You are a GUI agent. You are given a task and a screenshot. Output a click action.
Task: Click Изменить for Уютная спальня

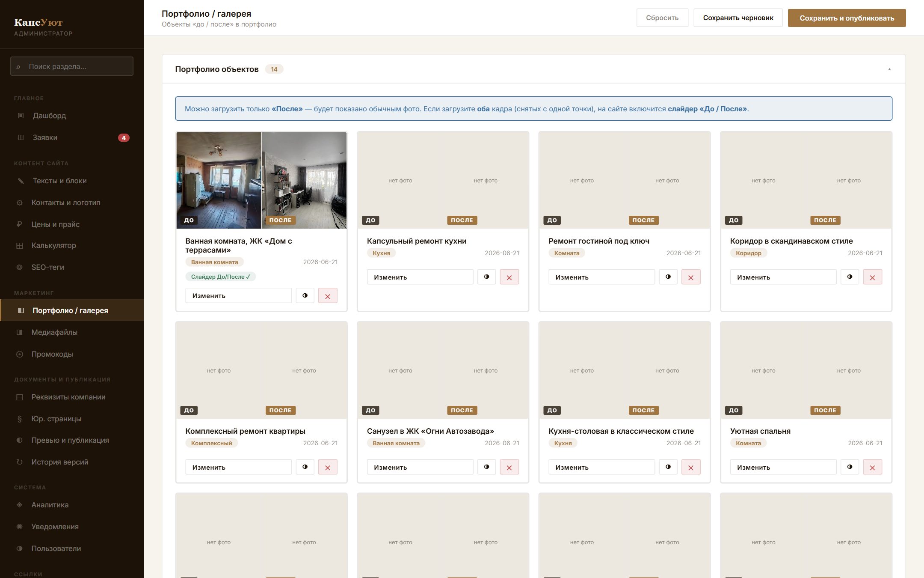[x=783, y=467]
